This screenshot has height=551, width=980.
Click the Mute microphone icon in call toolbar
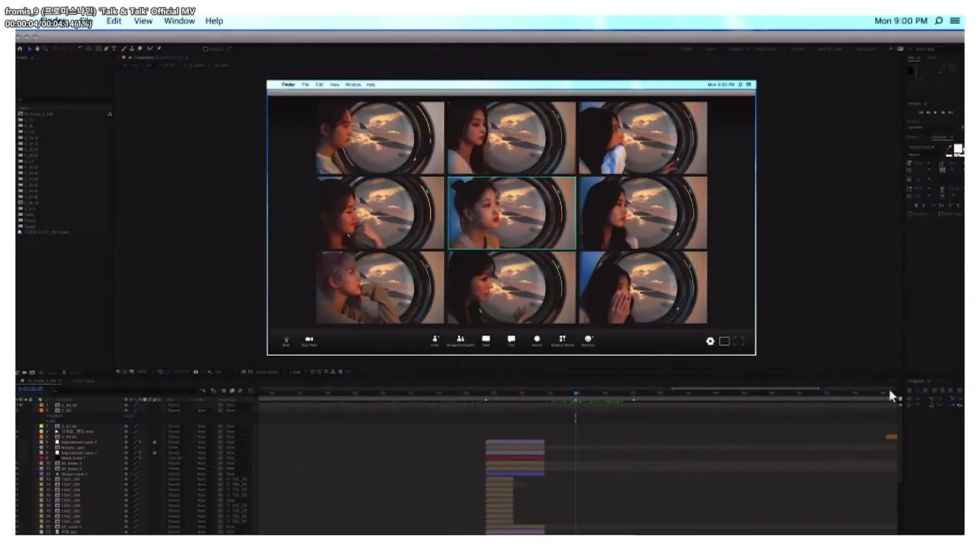click(286, 341)
